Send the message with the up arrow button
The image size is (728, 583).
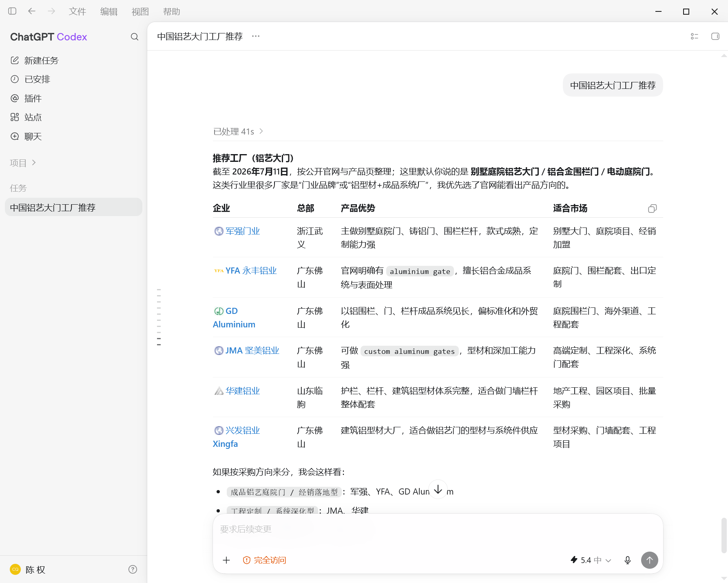tap(650, 560)
